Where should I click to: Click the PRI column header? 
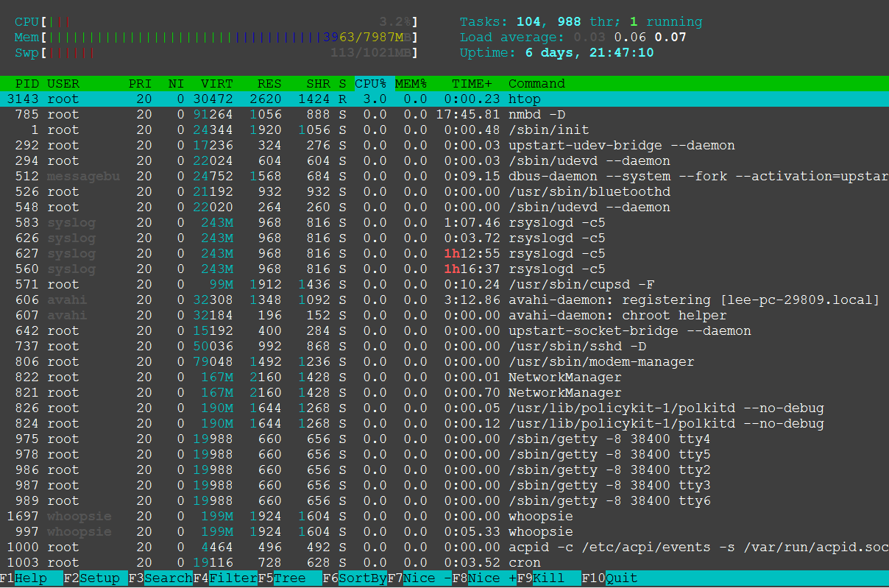(141, 84)
